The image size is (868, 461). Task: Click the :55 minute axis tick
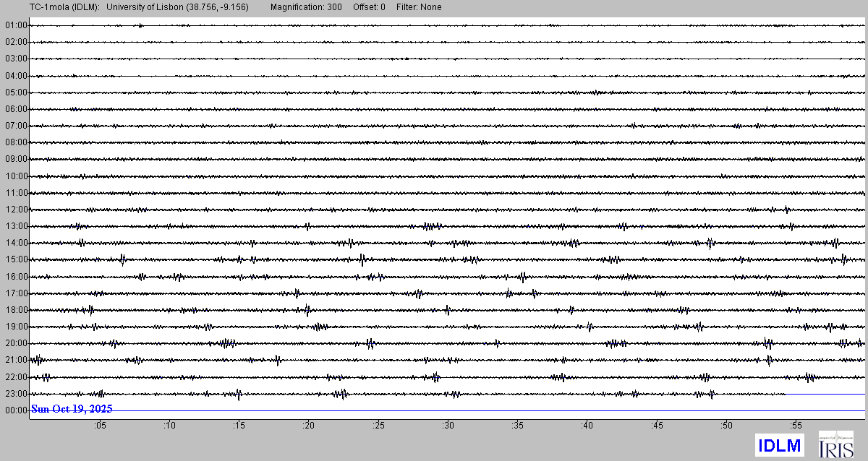pyautogui.click(x=795, y=426)
